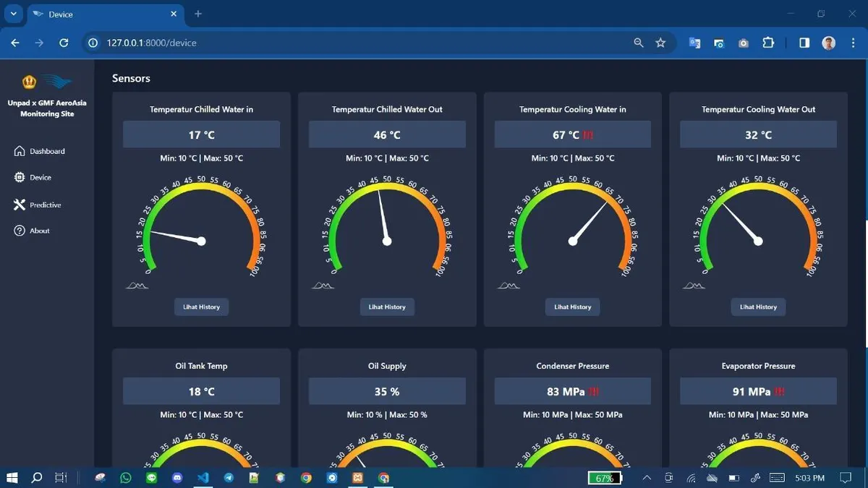Click Lihat History under Cooling Water in
This screenshot has height=488, width=868.
click(572, 307)
